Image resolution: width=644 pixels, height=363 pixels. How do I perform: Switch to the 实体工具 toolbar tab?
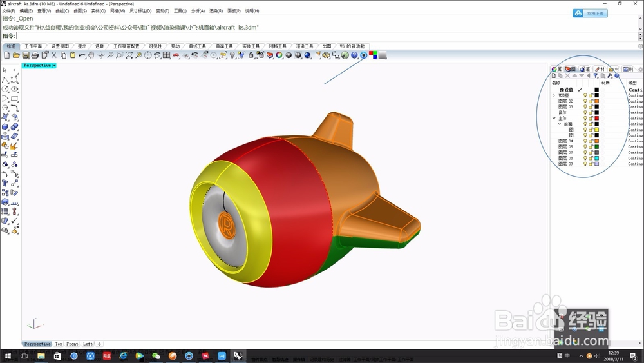point(251,46)
